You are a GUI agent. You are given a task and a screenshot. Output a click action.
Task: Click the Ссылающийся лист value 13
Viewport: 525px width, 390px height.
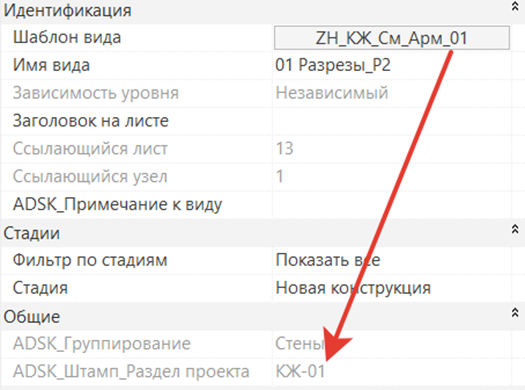tap(285, 149)
